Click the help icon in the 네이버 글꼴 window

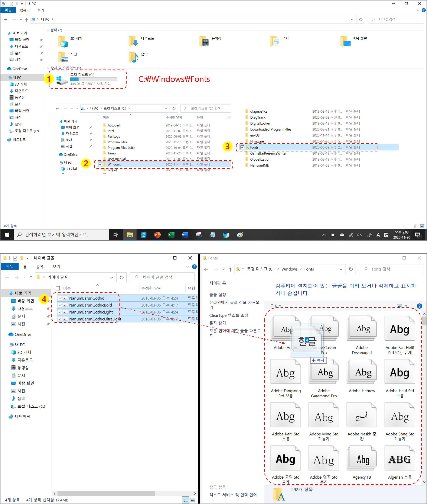pyautogui.click(x=194, y=267)
